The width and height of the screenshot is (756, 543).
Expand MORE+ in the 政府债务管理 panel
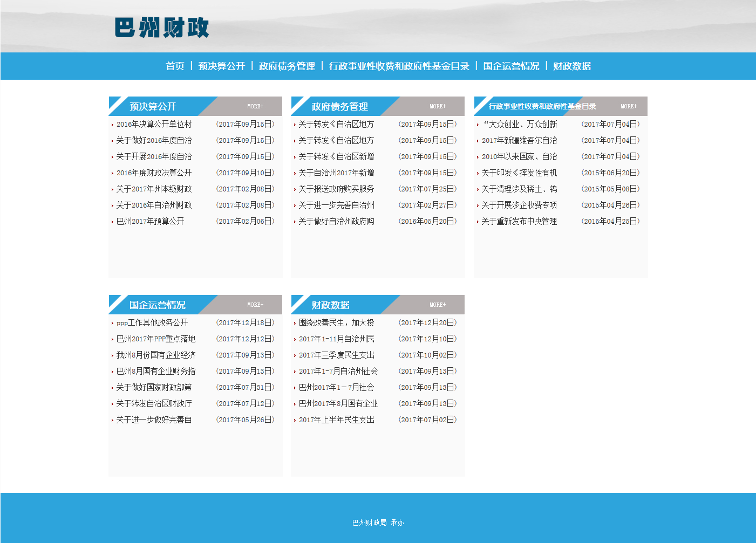(x=438, y=107)
